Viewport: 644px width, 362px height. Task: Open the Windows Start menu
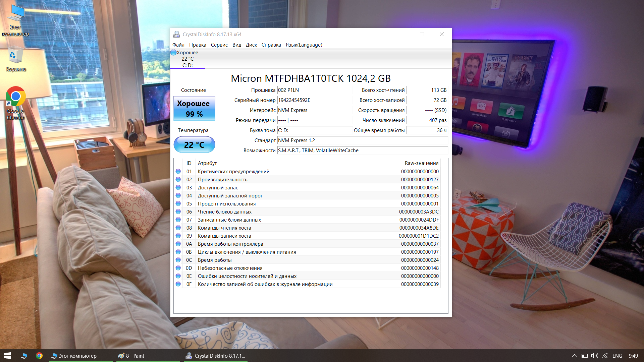point(7,356)
